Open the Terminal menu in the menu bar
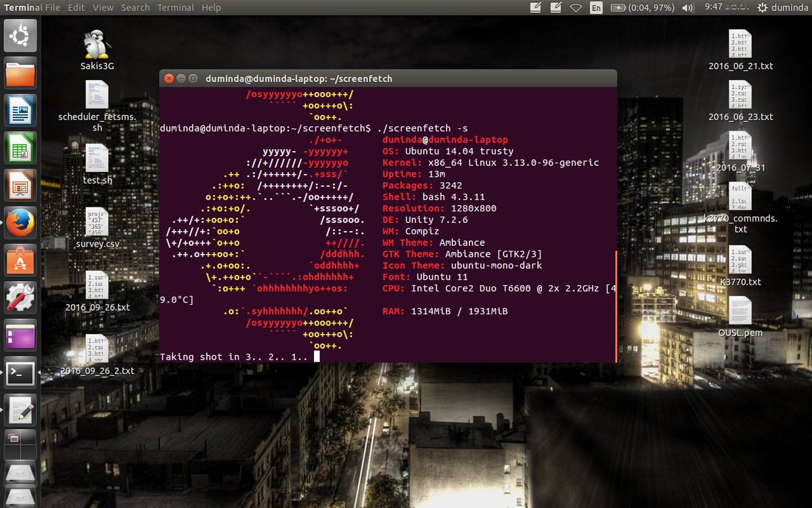Image resolution: width=812 pixels, height=508 pixels. 175,7
